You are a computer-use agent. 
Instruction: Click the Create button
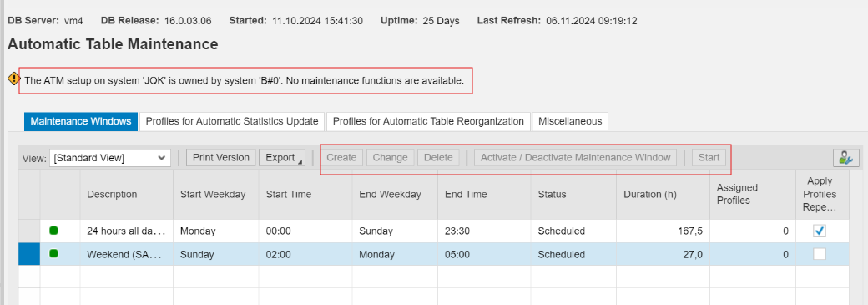tap(341, 158)
